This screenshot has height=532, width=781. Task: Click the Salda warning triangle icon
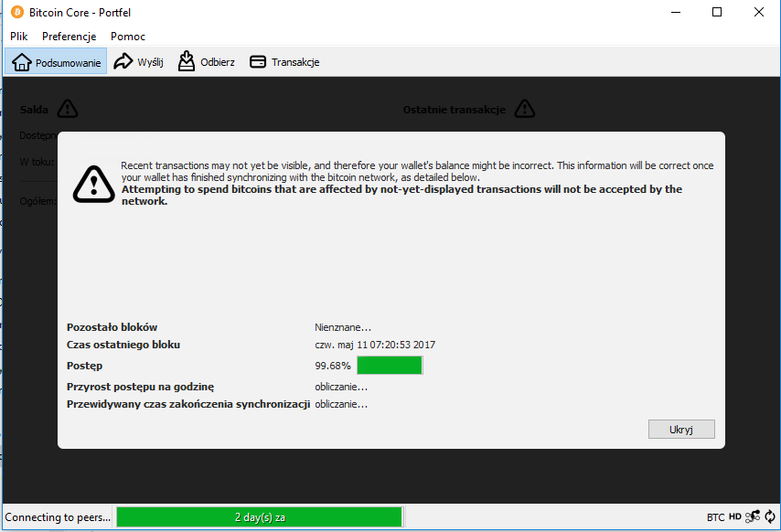[68, 109]
